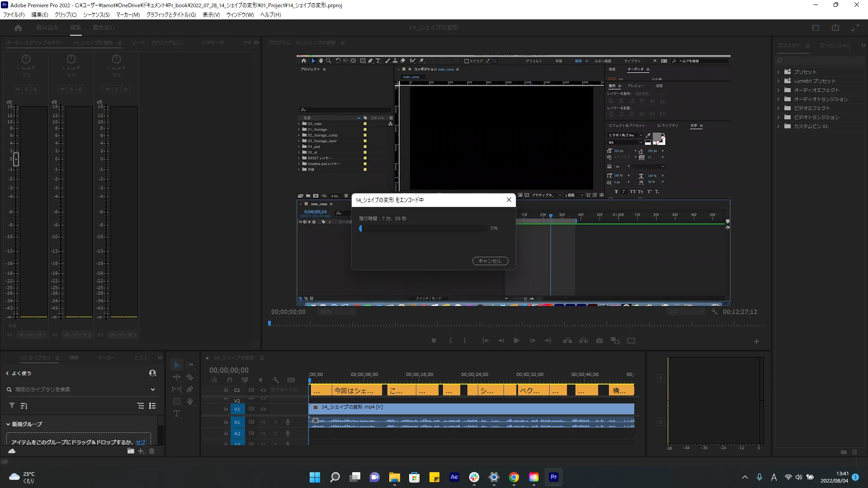This screenshot has height=488, width=868.
Task: Expand the Lumetri プリセット folder
Action: (778, 81)
